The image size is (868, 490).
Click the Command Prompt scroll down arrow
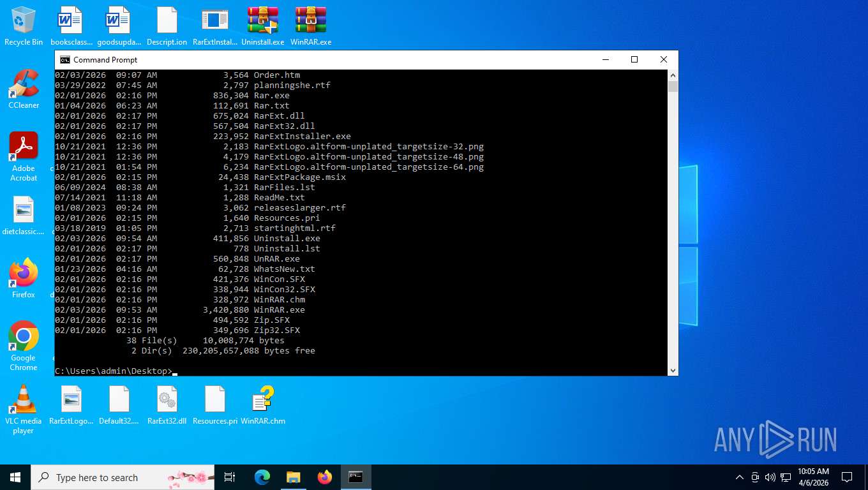(x=673, y=371)
